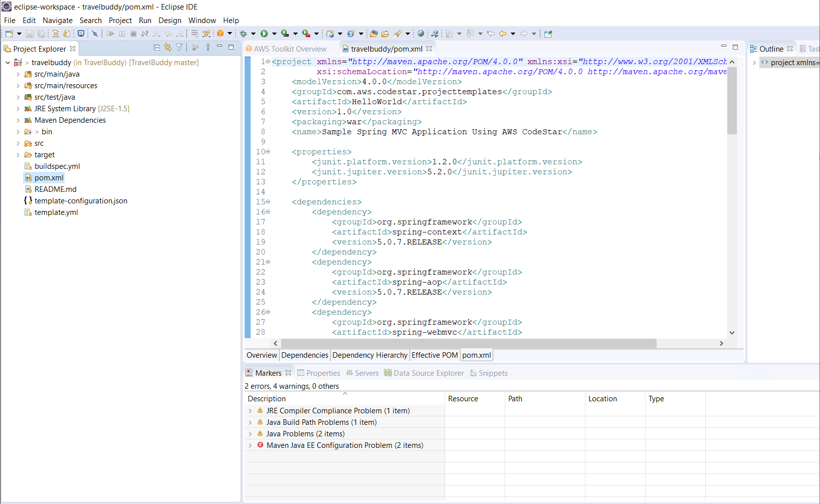Switch to Effective POM tab
The width and height of the screenshot is (820, 504).
pyautogui.click(x=435, y=355)
